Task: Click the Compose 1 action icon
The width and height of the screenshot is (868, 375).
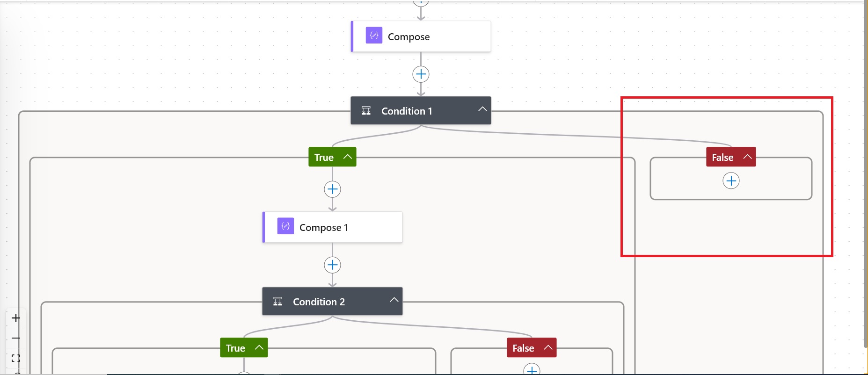Action: [x=285, y=226]
